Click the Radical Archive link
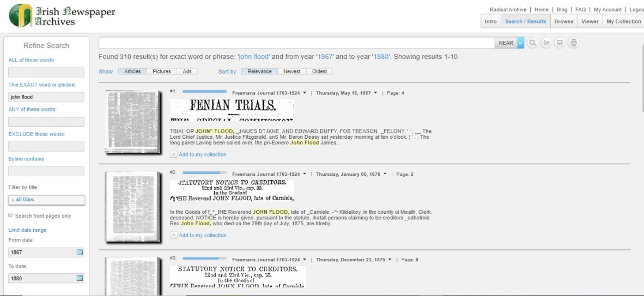Screen dimensions: 644x296 pyautogui.click(x=508, y=9)
